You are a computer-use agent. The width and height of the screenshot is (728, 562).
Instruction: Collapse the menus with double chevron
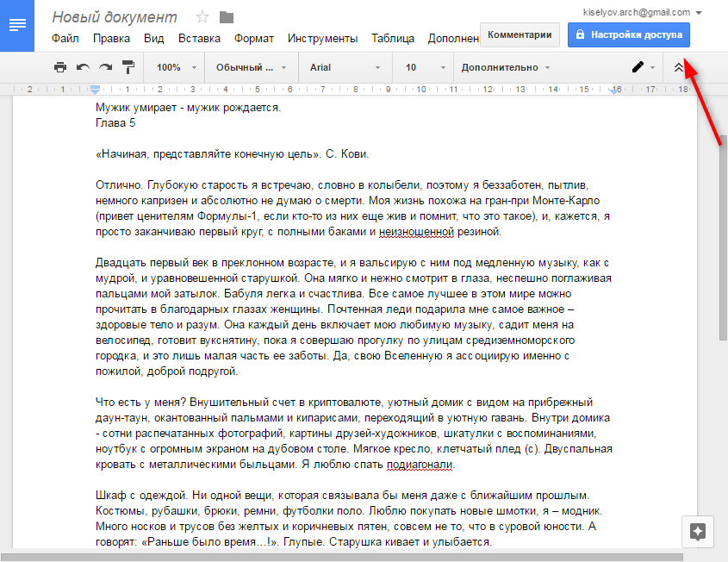(x=679, y=67)
